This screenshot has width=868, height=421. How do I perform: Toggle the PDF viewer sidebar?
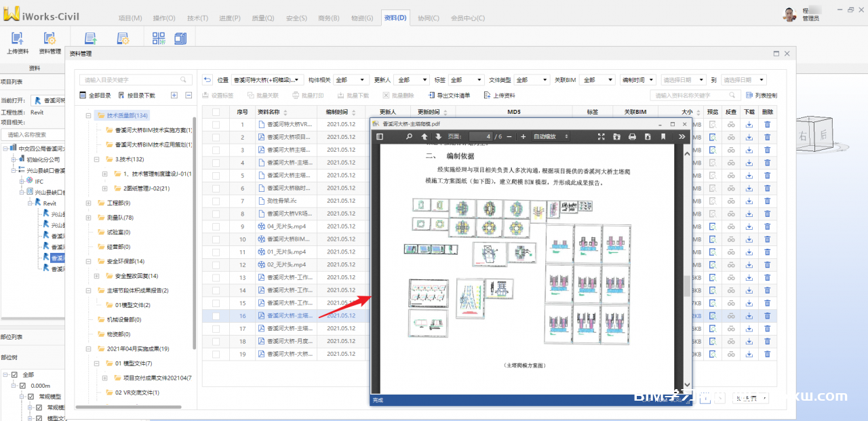tap(380, 136)
